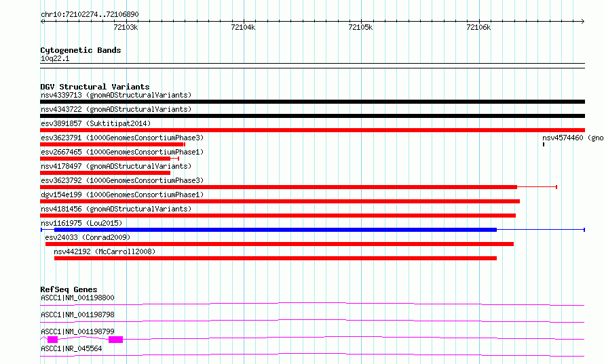
Task: Click the chr10:72102274..72106890 region text
Action: click(x=90, y=14)
